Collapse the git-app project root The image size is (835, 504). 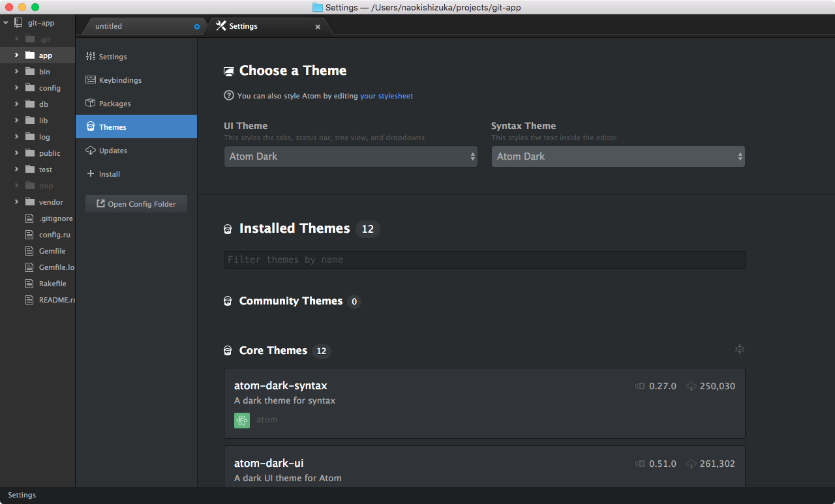(6, 23)
